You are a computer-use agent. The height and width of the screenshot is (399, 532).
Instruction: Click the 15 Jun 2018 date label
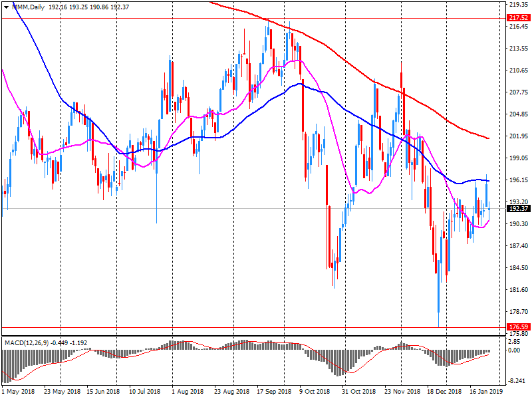coord(103,391)
